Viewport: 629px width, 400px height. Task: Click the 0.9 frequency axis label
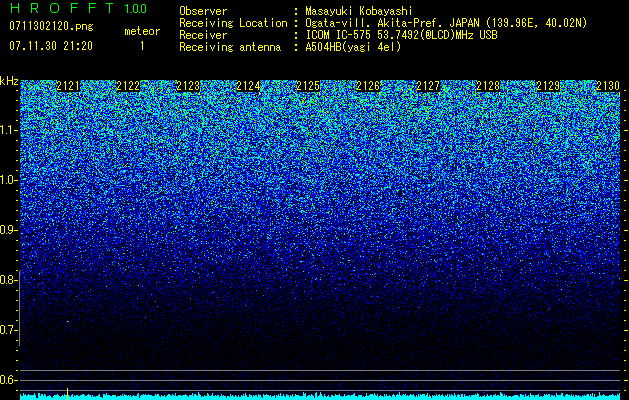[8, 230]
